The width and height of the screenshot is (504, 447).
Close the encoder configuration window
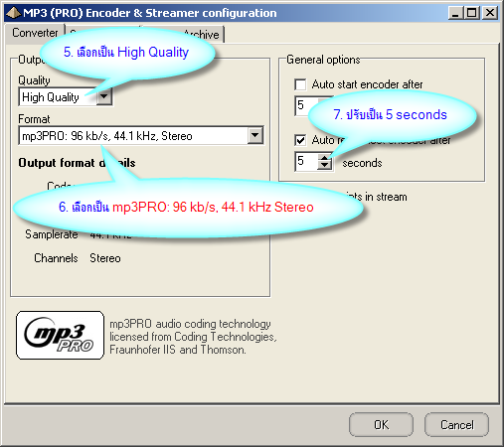[490, 13]
